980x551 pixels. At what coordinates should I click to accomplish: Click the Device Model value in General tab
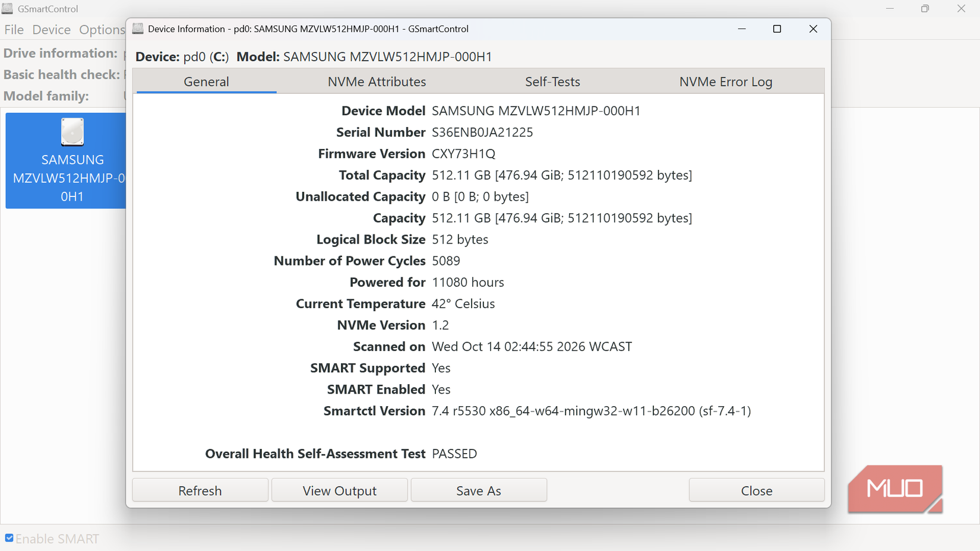[536, 111]
